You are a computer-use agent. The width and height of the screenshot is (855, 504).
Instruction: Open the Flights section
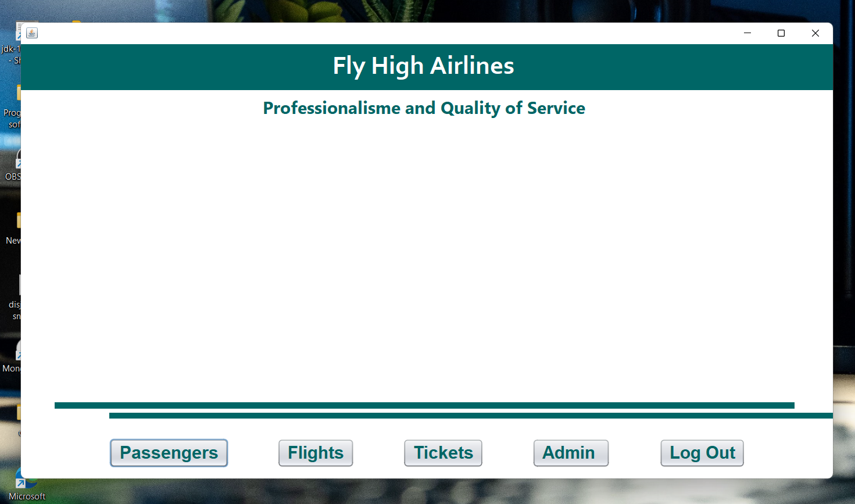tap(316, 453)
